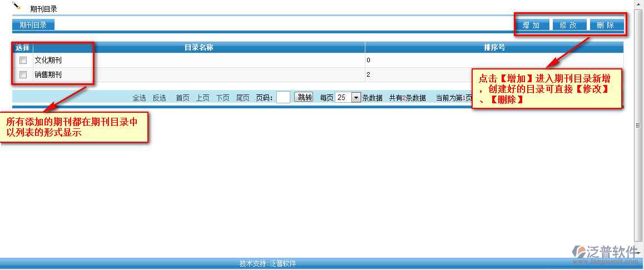Tick the checkbox for 文化期刊
The image size is (644, 270).
click(23, 60)
